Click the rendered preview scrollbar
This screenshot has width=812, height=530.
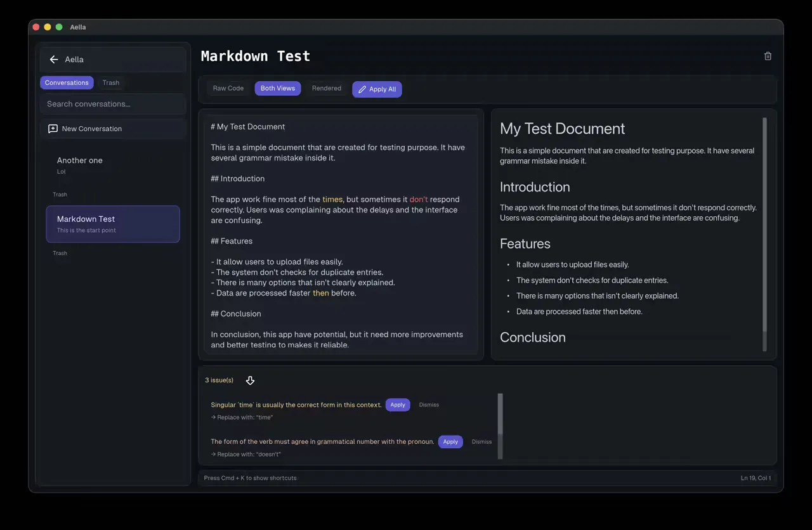point(764,228)
